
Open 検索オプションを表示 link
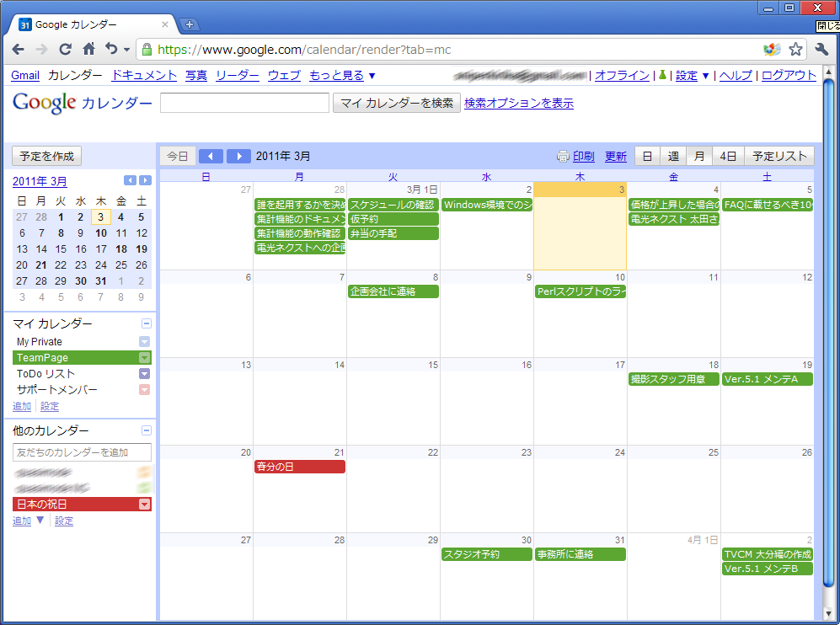(x=518, y=103)
